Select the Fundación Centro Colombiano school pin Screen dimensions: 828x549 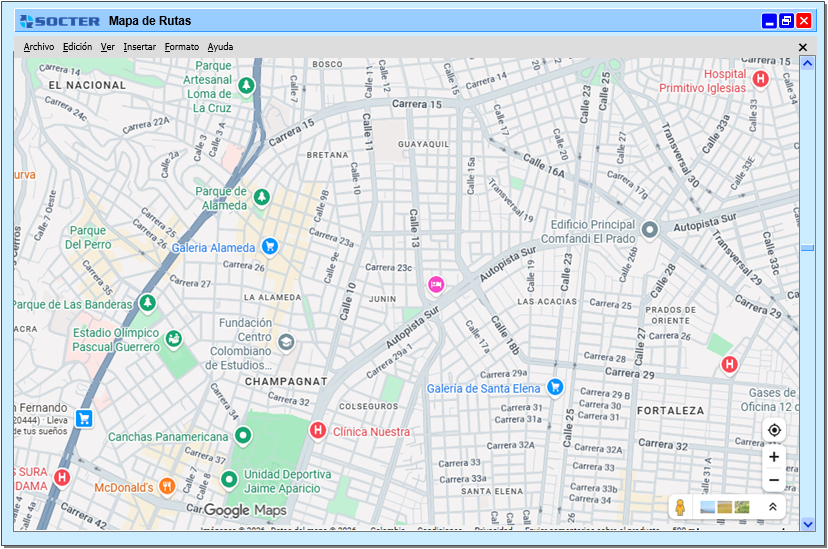(x=286, y=342)
